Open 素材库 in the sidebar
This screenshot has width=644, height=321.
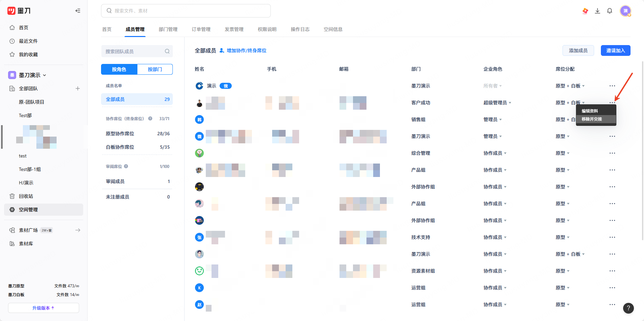pyautogui.click(x=26, y=244)
